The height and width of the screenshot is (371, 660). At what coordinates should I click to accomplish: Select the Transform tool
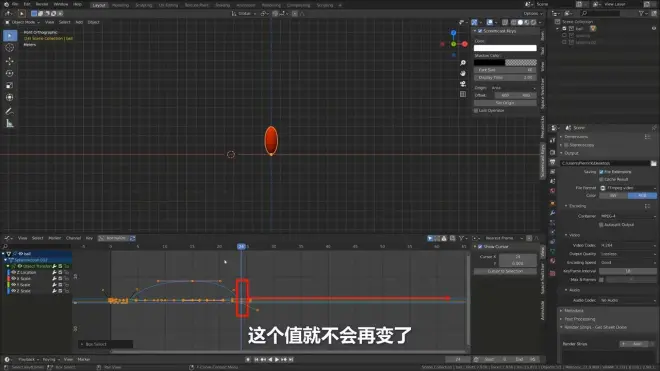[x=10, y=97]
